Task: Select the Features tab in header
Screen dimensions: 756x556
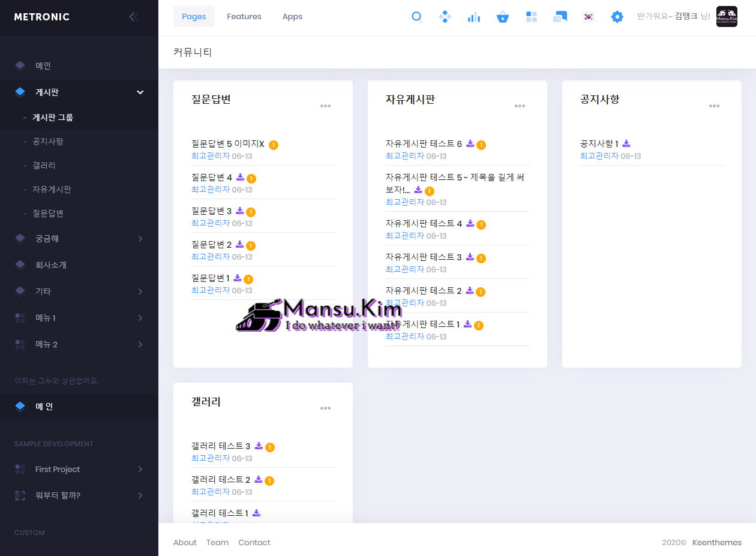Action: 244,17
